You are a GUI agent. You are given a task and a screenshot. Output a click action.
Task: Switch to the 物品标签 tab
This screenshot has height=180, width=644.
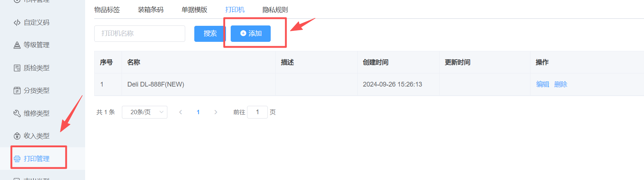[x=107, y=10]
